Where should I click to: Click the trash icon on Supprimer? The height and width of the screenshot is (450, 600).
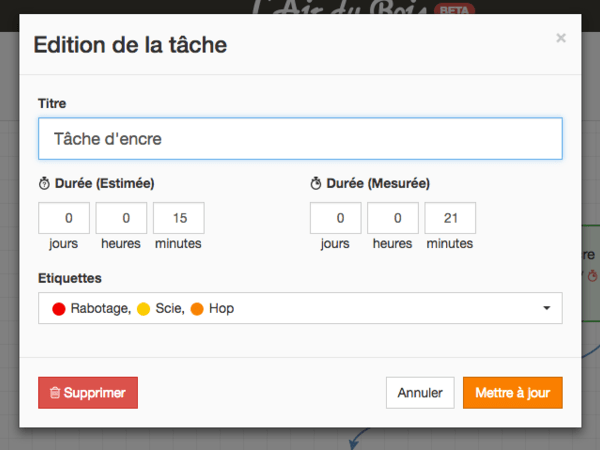[x=55, y=393]
